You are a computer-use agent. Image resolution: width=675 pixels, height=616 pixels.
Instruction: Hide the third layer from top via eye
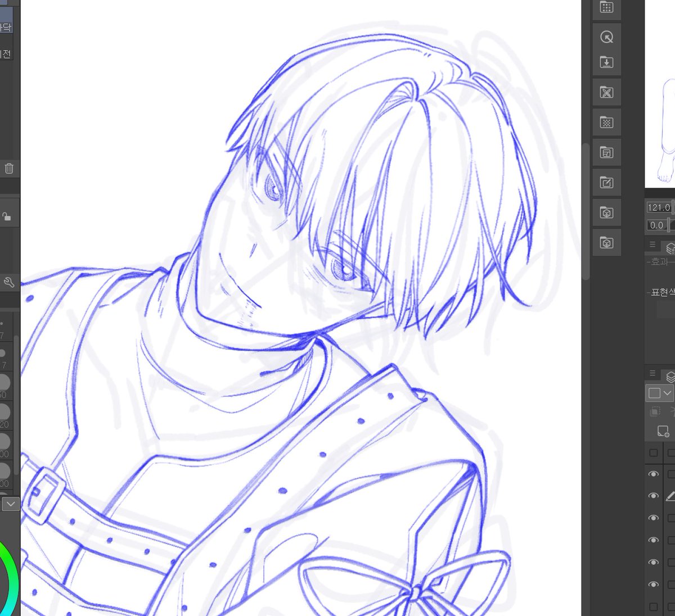653,518
